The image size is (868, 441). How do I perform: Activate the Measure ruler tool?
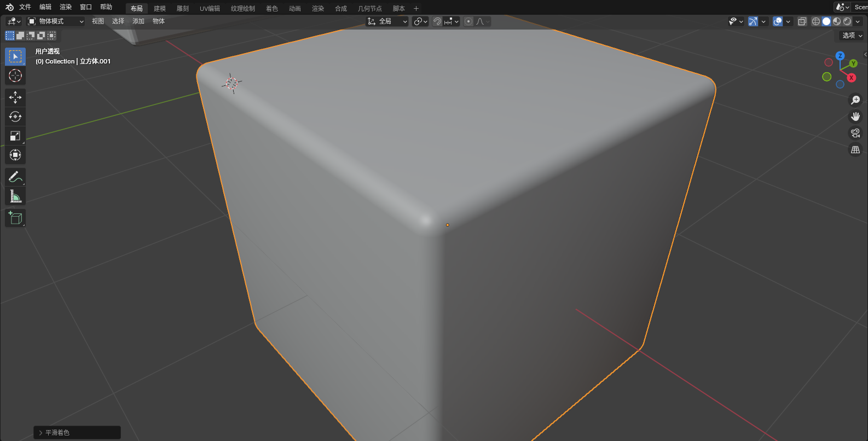15,196
